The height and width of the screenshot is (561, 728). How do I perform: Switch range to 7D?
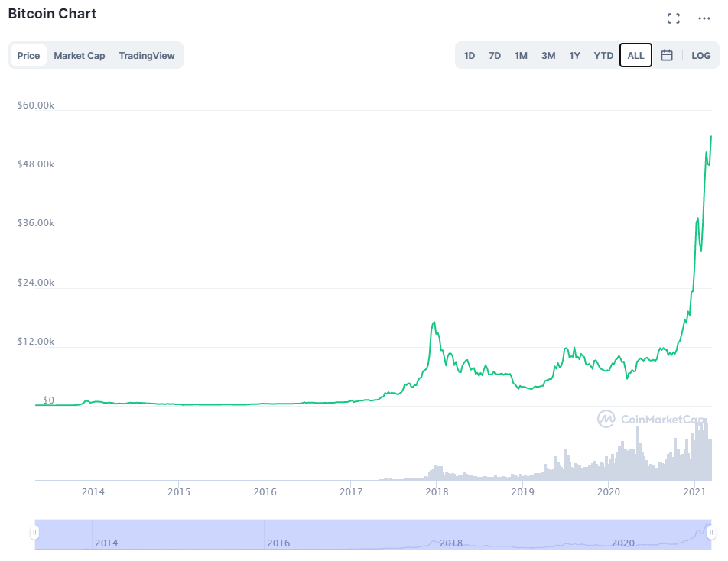(495, 55)
